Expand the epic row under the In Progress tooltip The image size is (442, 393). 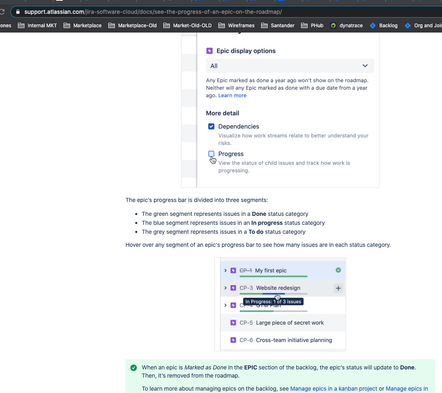(225, 305)
